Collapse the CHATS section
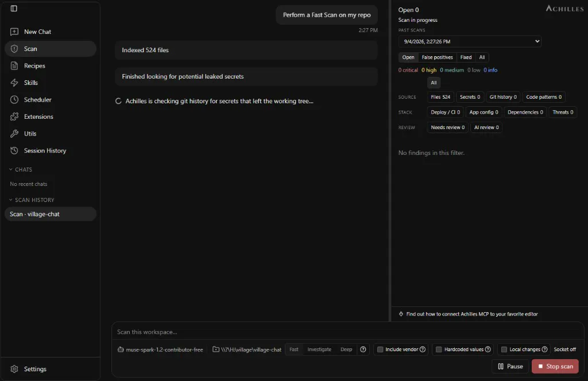 pyautogui.click(x=21, y=169)
